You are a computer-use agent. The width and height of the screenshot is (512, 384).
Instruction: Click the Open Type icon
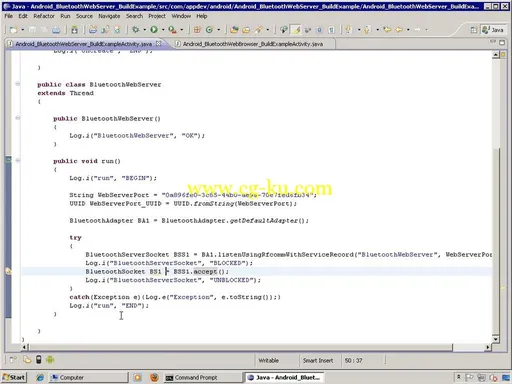point(234,30)
